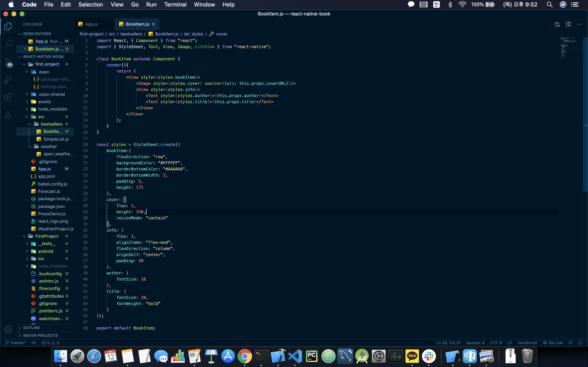Click the Manage gear icon

point(8,329)
